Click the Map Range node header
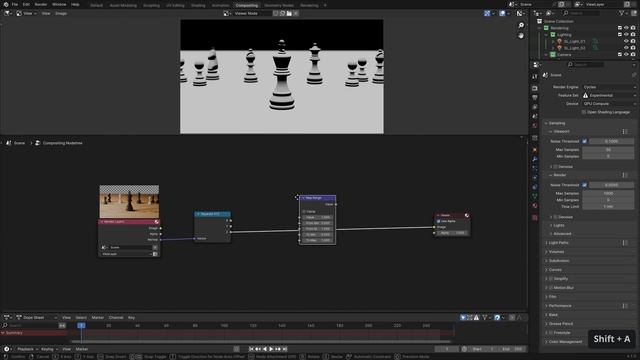The width and height of the screenshot is (640, 360). 318,198
